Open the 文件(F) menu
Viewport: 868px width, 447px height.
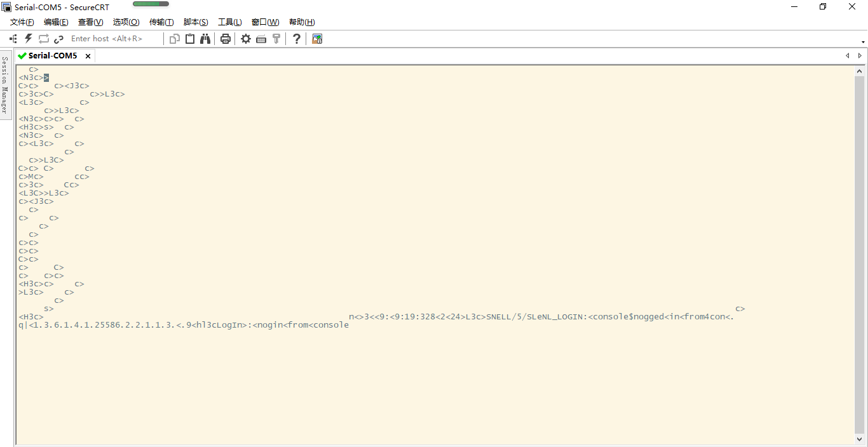coord(22,22)
